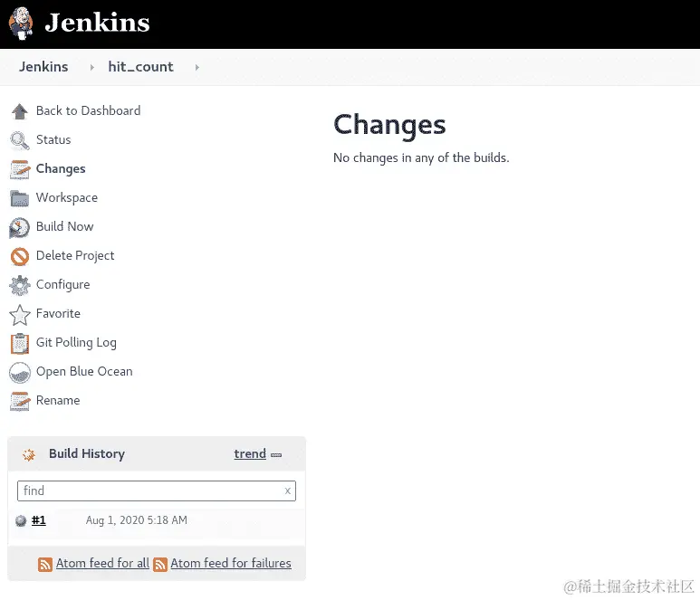Click the Favorite star icon
The height and width of the screenshot is (600, 700).
20,315
